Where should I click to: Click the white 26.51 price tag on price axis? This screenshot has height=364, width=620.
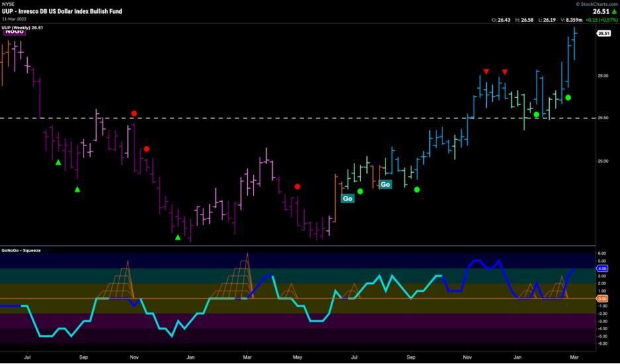(x=604, y=34)
